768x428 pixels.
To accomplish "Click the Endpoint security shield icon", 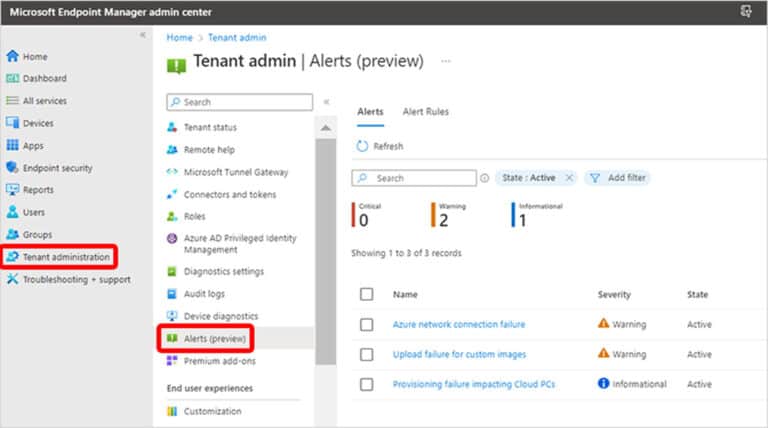I will coord(12,167).
